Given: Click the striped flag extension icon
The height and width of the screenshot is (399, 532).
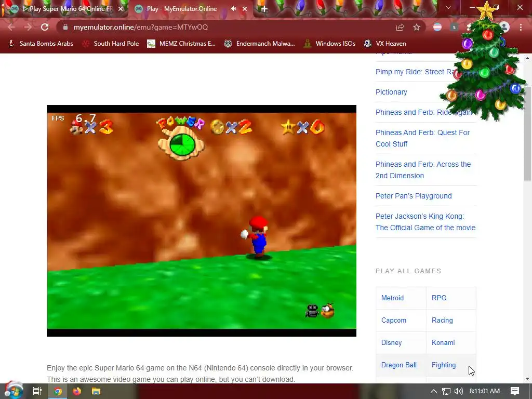Looking at the screenshot, I should point(437,27).
